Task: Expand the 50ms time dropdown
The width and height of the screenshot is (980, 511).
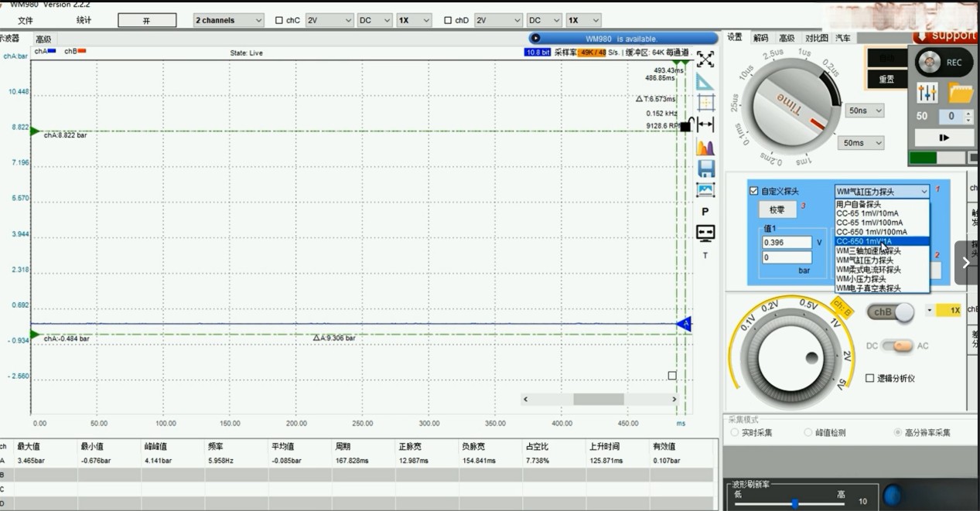Action: click(862, 143)
